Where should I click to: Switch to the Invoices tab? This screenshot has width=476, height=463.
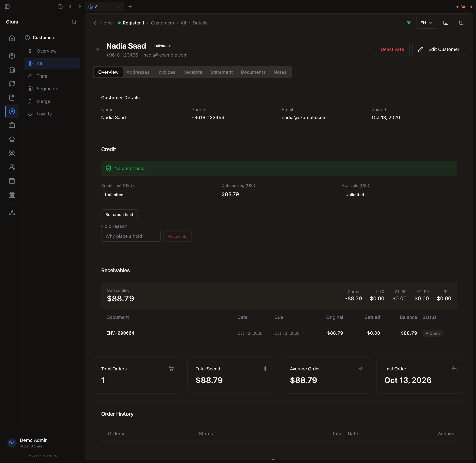166,72
